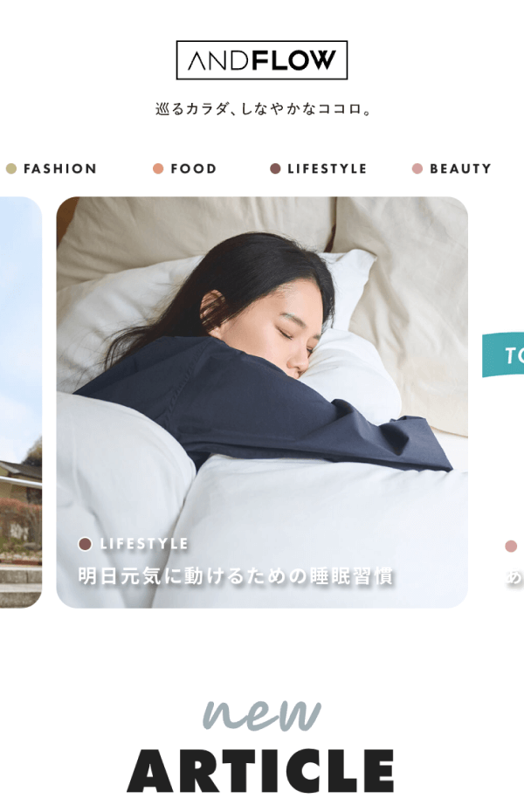Go to the LIFESTYLE navigation item
Image resolution: width=524 pixels, height=812 pixels.
tap(327, 169)
